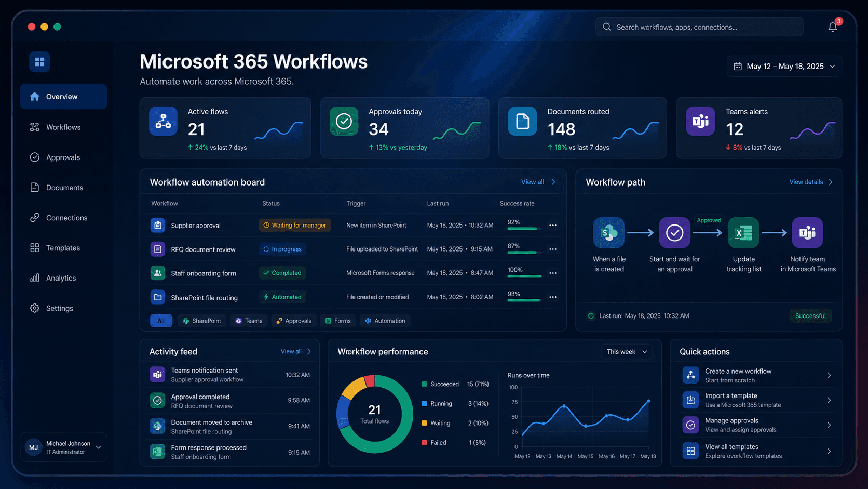Screen dimensions: 868x489
Task: Click the search magnifier icon
Action: click(x=607, y=27)
